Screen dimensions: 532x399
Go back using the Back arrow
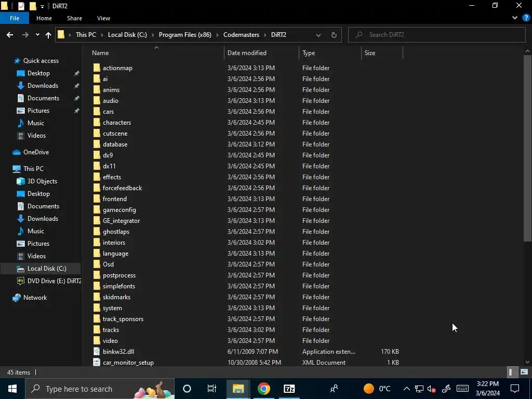(10, 35)
